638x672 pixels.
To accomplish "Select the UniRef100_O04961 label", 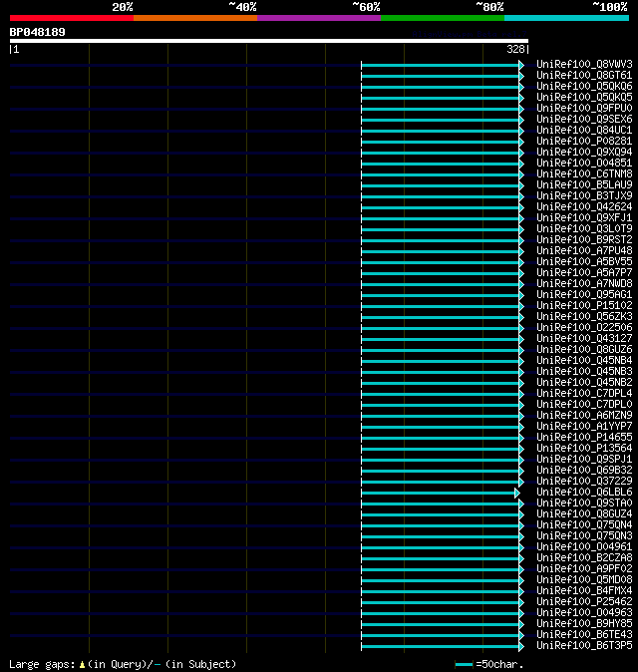I will click(x=584, y=546).
